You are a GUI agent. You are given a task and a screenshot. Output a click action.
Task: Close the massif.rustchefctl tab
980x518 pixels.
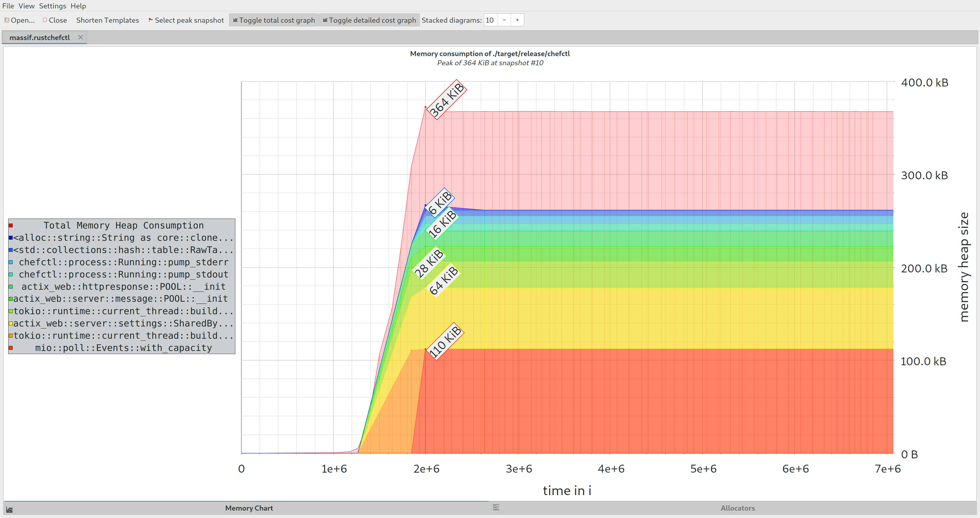pyautogui.click(x=80, y=37)
